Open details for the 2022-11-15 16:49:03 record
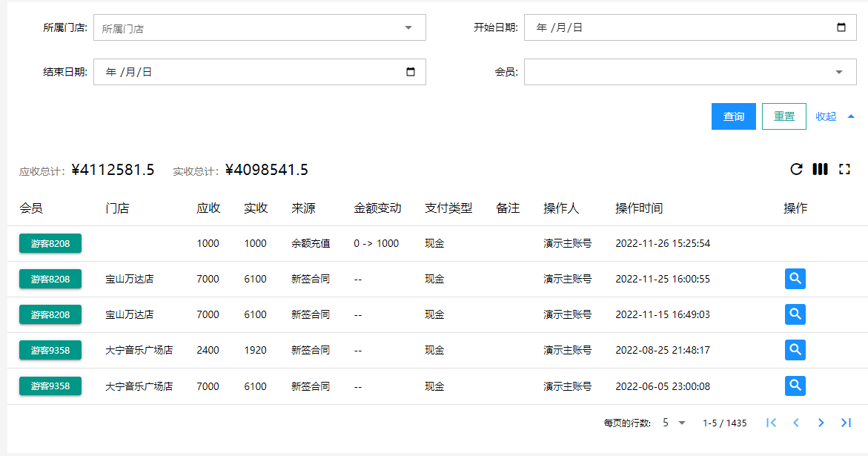The image size is (868, 456). [x=795, y=314]
